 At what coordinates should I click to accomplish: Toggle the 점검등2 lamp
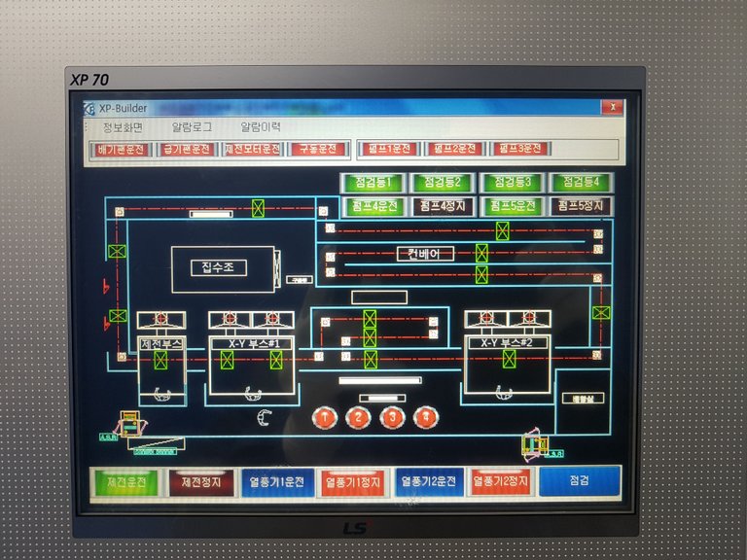[443, 183]
